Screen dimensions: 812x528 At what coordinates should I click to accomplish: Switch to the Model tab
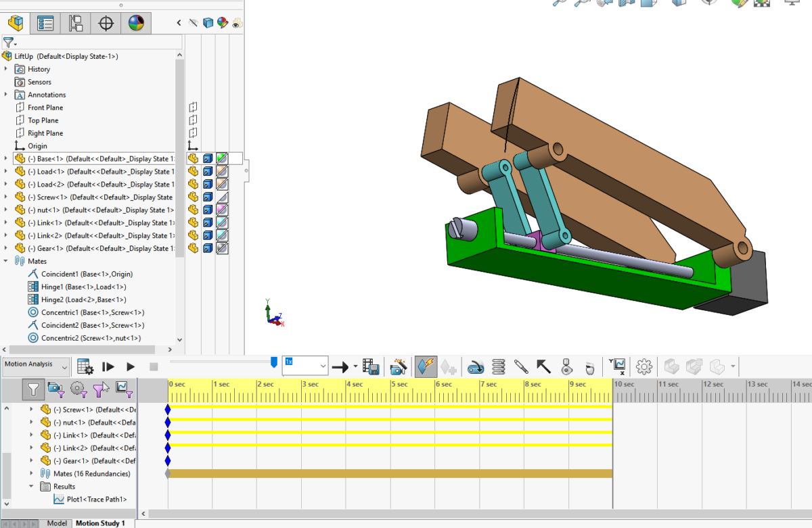56,523
